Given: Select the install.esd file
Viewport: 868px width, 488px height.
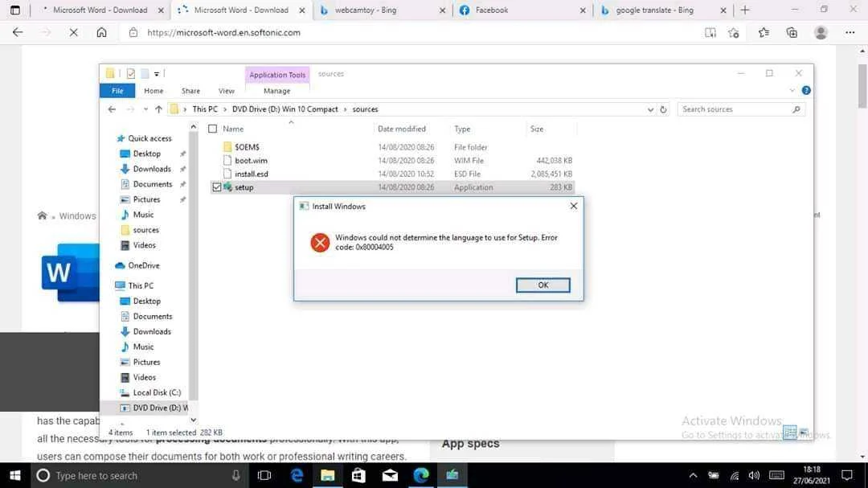Looking at the screenshot, I should [252, 174].
